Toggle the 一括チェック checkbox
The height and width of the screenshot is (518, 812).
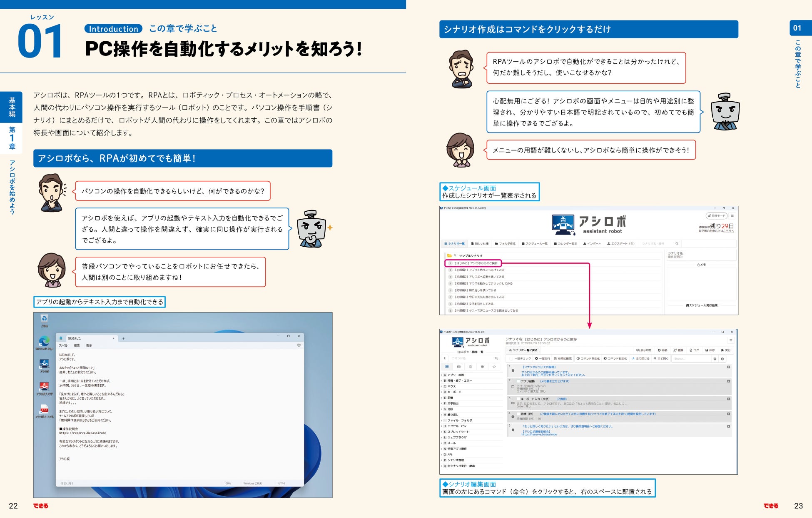pos(511,358)
